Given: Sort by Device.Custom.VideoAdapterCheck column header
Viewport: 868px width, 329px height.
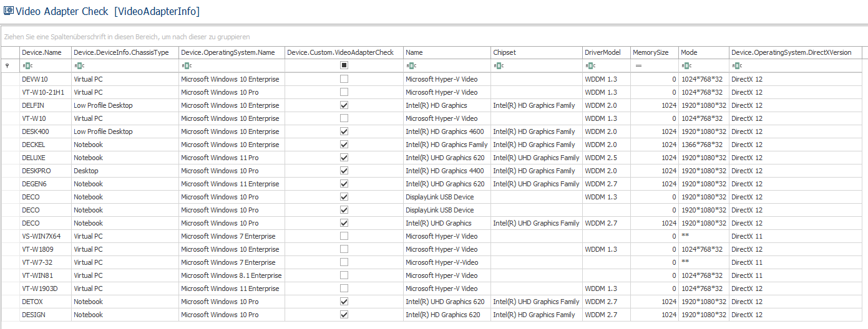Looking at the screenshot, I should tap(344, 52).
